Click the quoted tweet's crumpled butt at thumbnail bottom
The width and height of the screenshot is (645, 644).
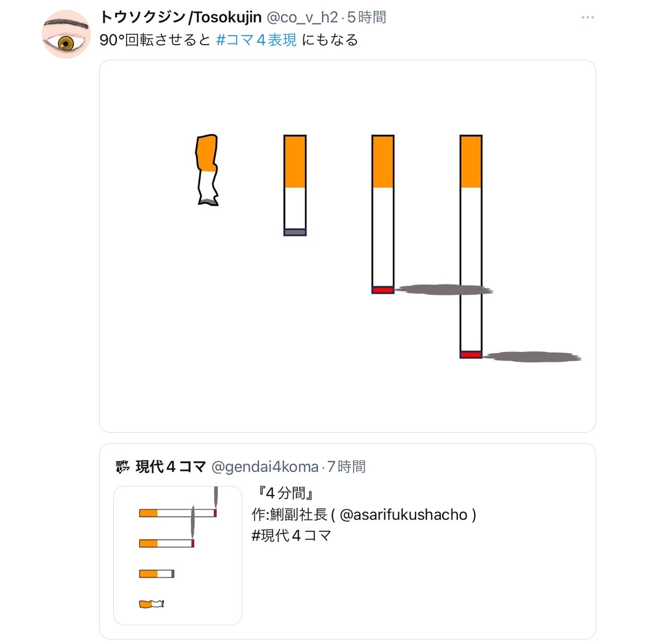(x=151, y=604)
